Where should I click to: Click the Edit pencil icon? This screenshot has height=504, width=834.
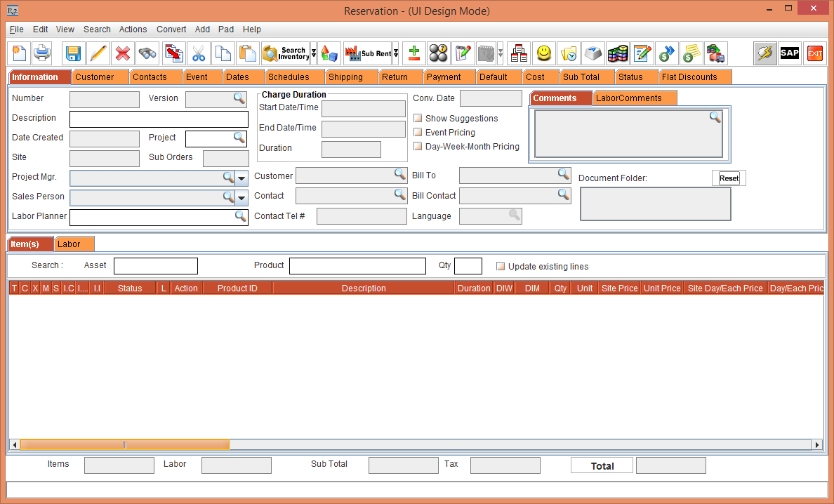coord(98,53)
